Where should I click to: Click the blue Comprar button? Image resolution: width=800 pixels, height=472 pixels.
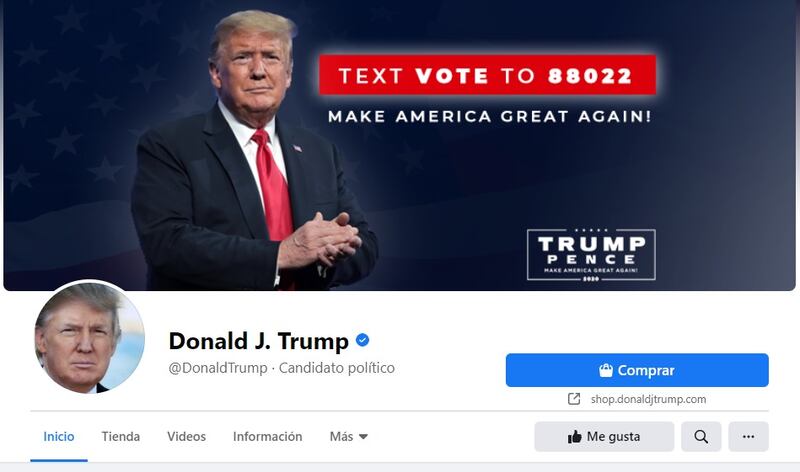point(637,370)
